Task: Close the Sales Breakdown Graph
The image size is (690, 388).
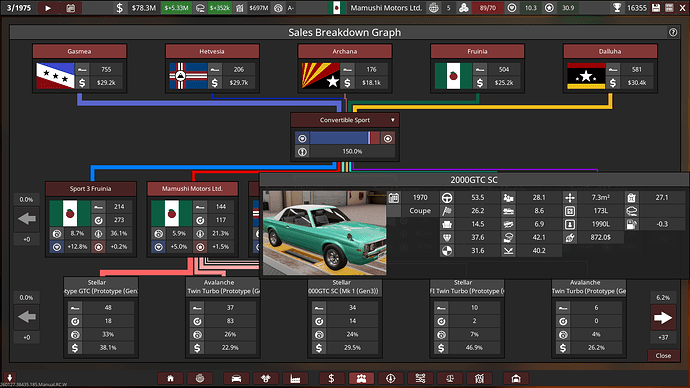Action: click(663, 355)
